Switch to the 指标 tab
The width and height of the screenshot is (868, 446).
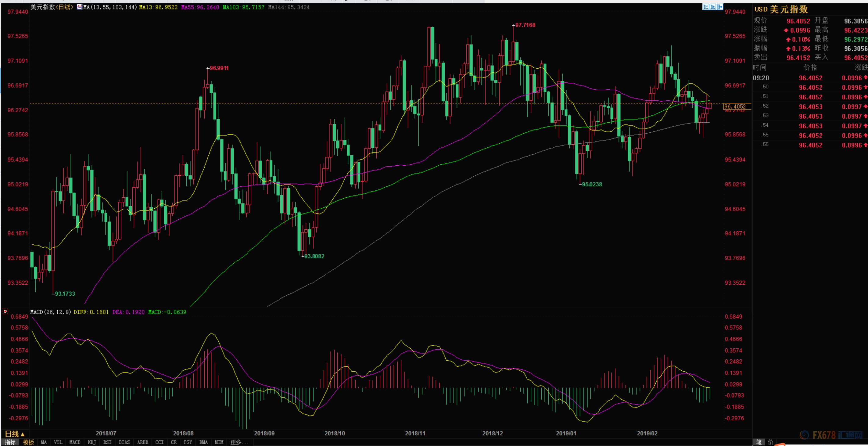click(x=10, y=442)
